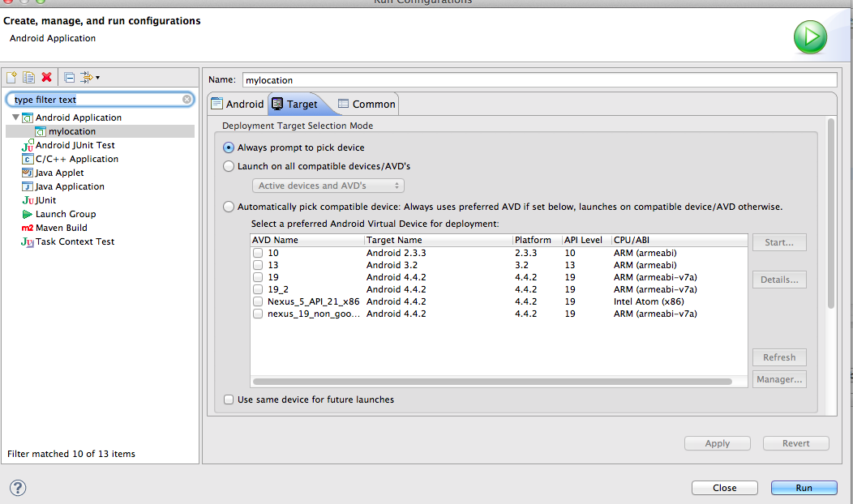The height and width of the screenshot is (504, 853).
Task: Switch to the Common tab
Action: (x=366, y=104)
